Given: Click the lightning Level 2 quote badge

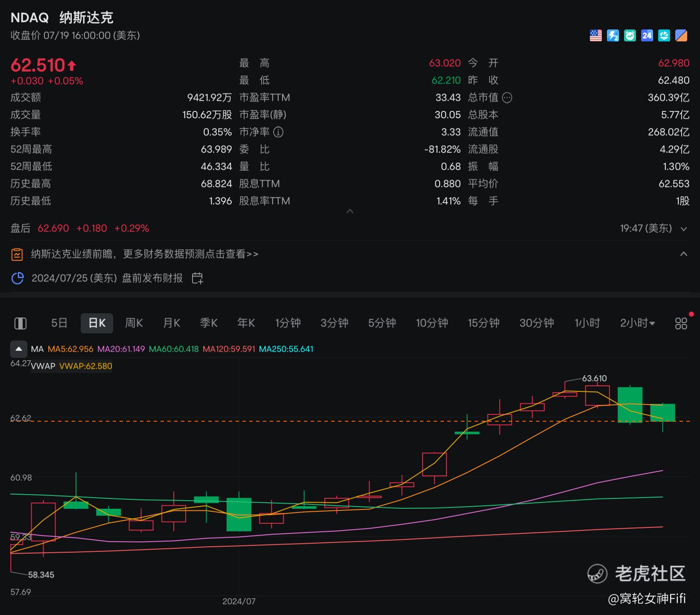Looking at the screenshot, I should click(x=613, y=35).
